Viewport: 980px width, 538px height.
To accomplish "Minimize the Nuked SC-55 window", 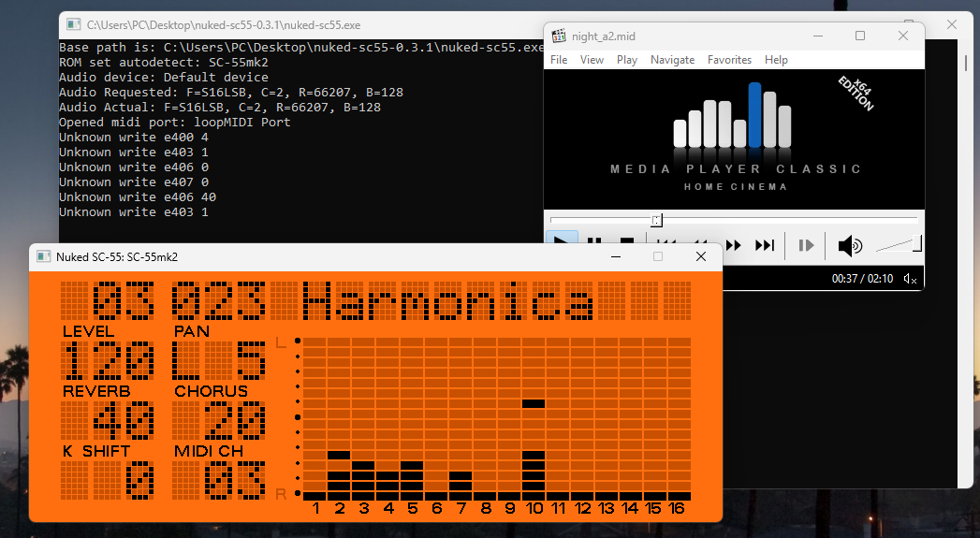I will (x=616, y=256).
